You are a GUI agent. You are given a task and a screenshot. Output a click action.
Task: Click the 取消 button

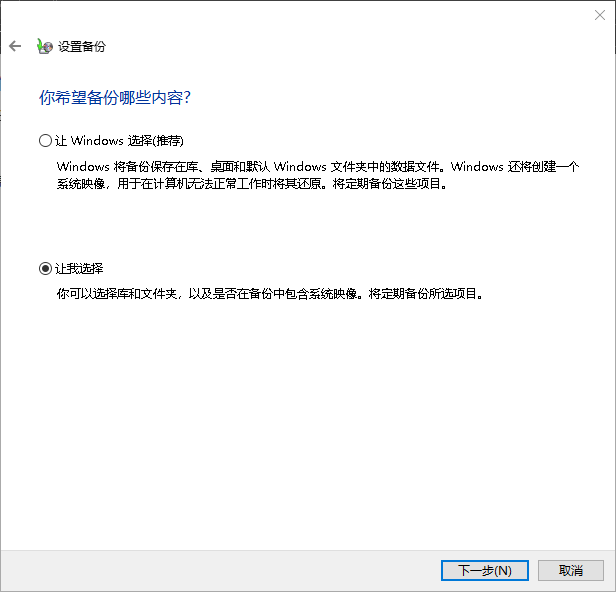(x=571, y=570)
